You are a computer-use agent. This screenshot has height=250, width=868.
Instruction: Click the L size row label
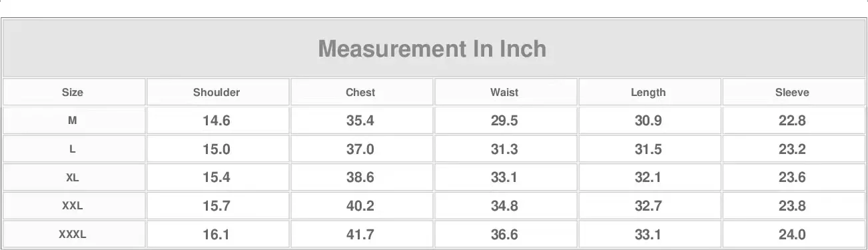73,149
